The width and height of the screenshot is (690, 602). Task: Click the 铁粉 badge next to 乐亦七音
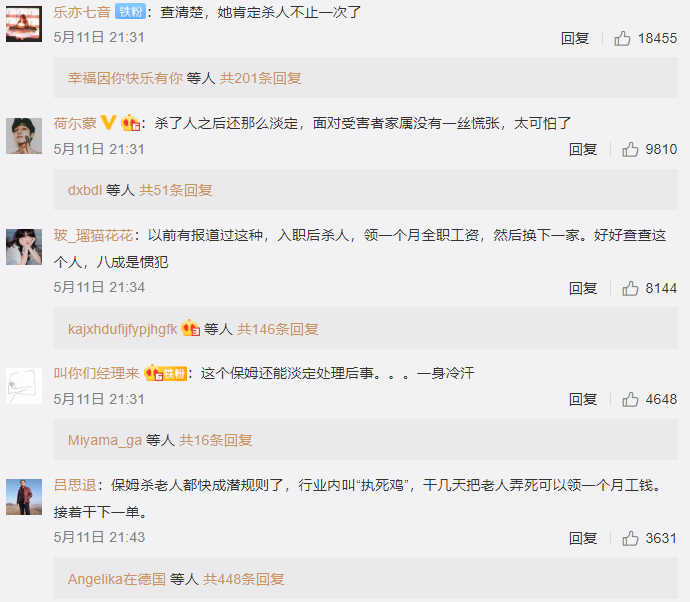pos(130,11)
